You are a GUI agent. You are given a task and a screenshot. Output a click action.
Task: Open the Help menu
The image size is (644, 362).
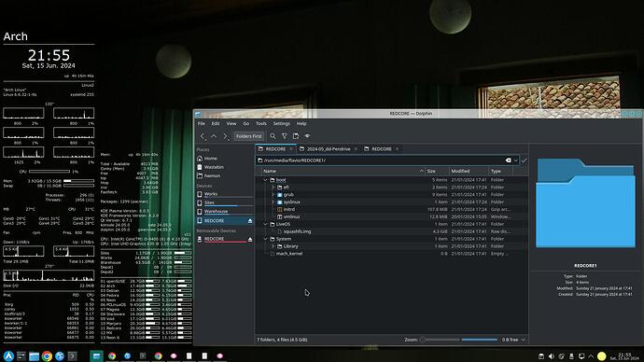301,123
